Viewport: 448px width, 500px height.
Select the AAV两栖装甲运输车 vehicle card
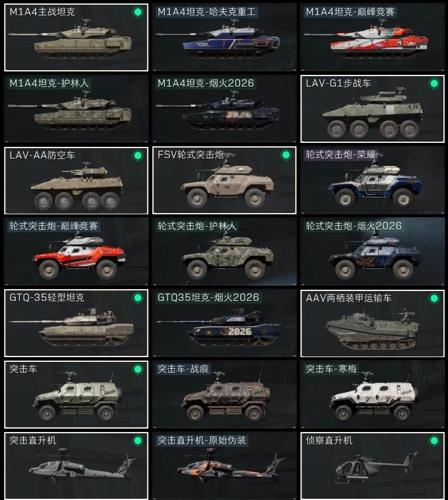(x=372, y=323)
